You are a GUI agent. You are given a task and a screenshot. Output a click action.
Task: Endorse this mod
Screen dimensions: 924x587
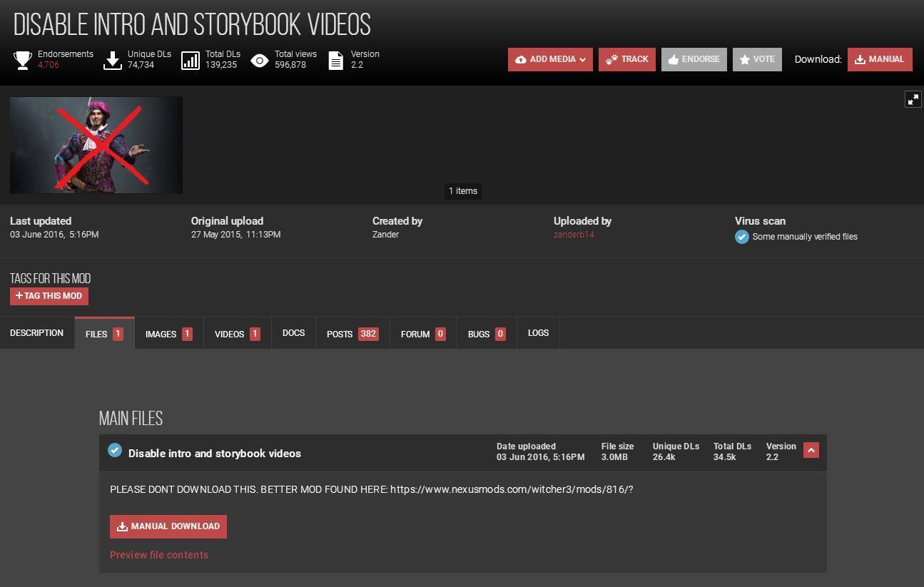pyautogui.click(x=694, y=59)
